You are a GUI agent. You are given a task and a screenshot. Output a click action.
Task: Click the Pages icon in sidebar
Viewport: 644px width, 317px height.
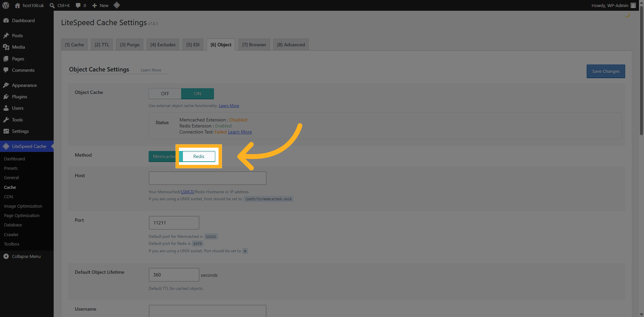[x=6, y=59]
